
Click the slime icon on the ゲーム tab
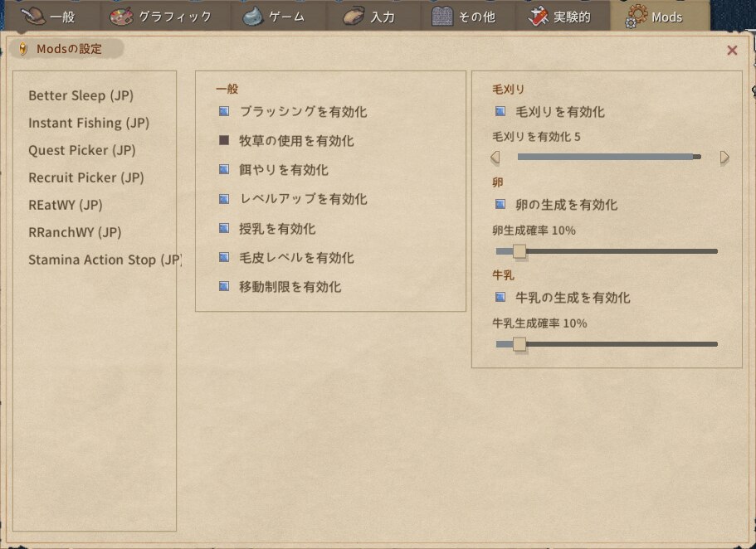click(x=253, y=16)
